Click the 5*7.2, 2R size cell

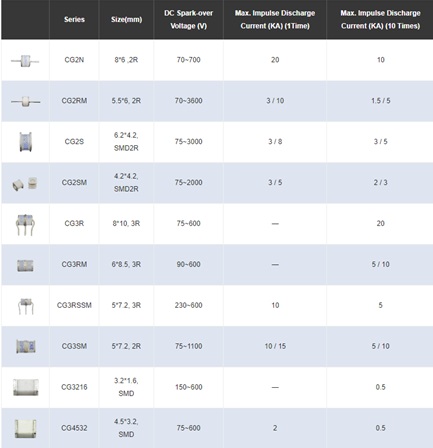pos(126,346)
